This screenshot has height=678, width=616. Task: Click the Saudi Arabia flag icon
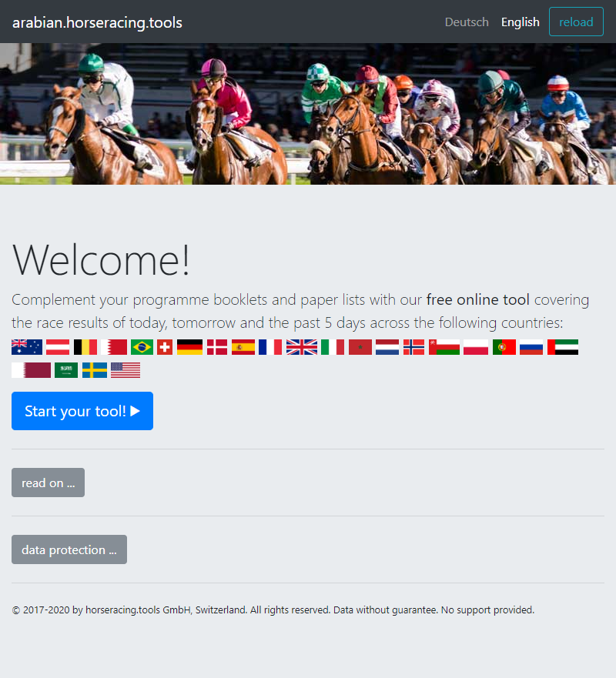point(65,370)
